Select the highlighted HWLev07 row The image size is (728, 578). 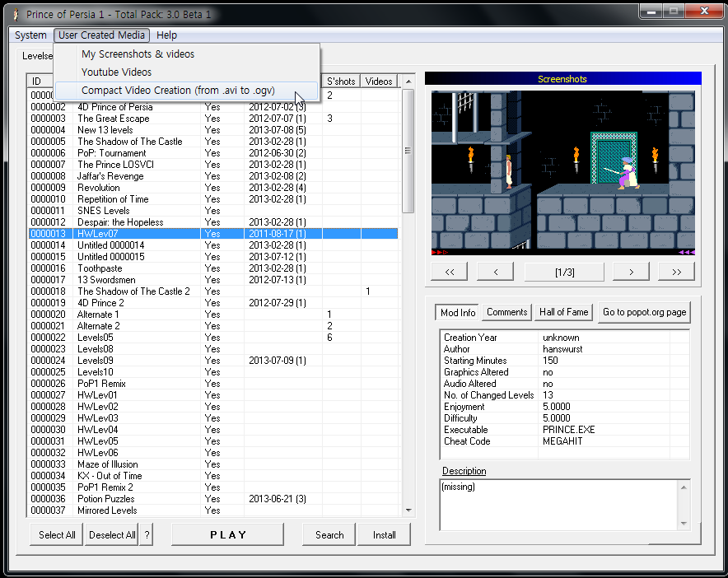pyautogui.click(x=213, y=234)
